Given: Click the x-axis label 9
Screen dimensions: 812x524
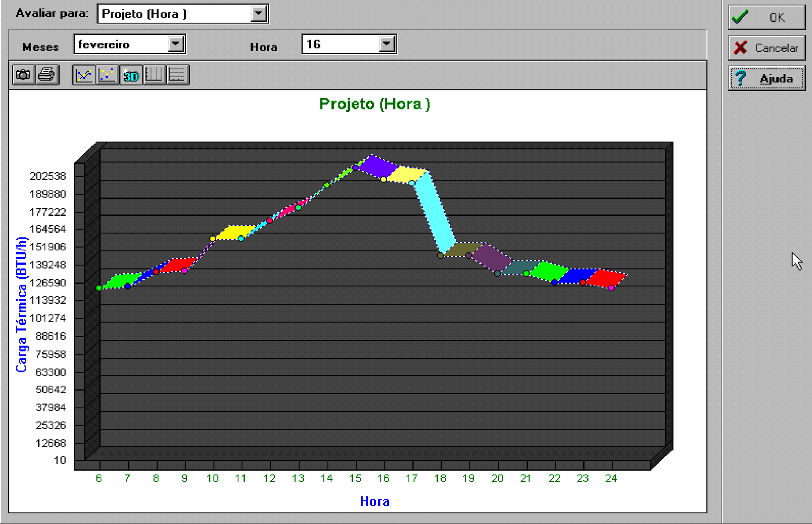Looking at the screenshot, I should pyautogui.click(x=184, y=479).
